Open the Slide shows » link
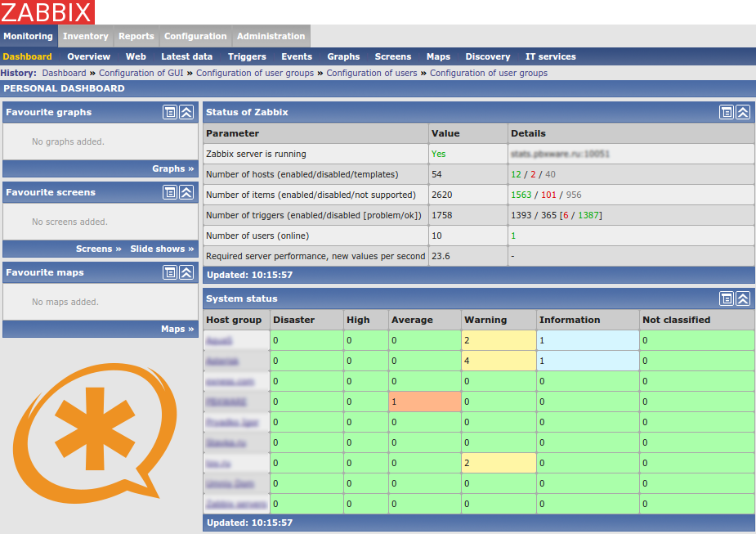Screen dimensions: 756x534 pos(162,249)
